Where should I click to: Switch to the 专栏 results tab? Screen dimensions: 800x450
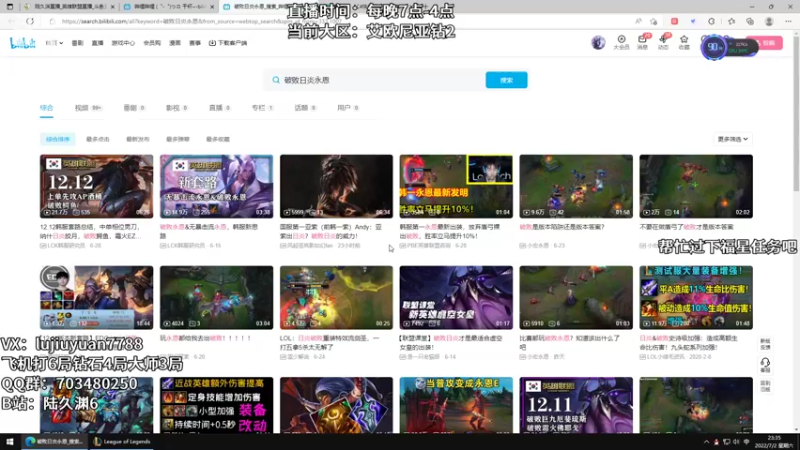263,108
